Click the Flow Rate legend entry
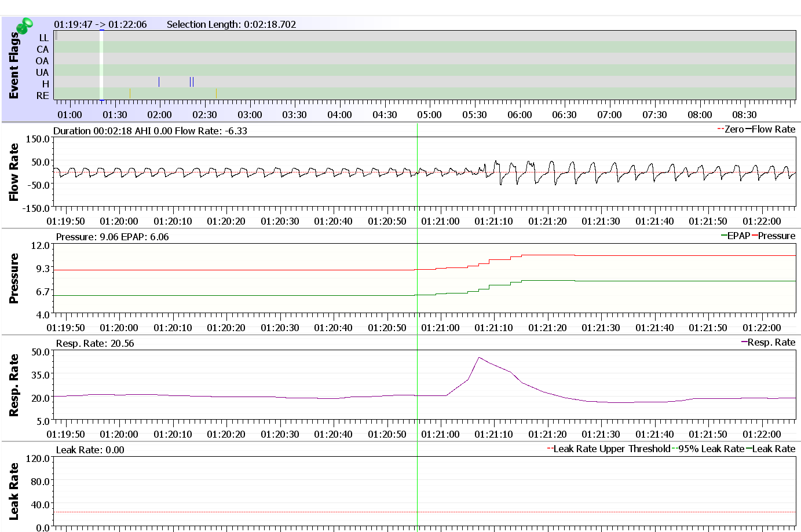 tap(770, 129)
